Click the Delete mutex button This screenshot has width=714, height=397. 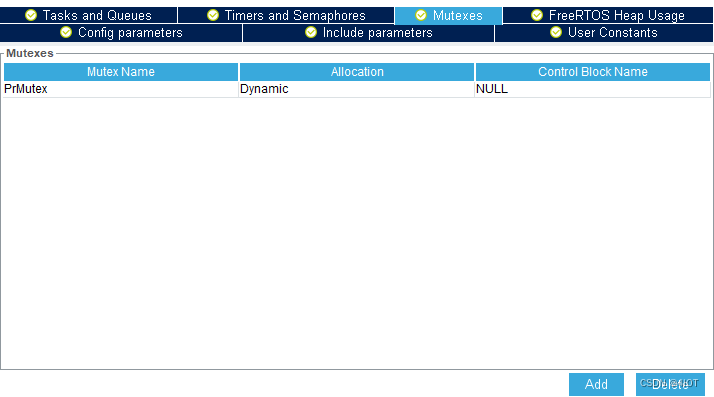pos(670,384)
